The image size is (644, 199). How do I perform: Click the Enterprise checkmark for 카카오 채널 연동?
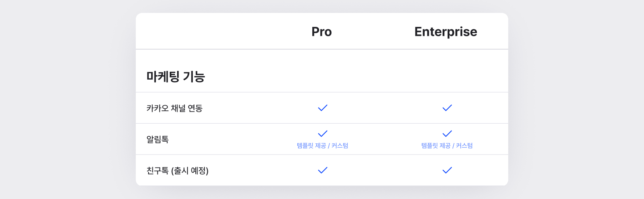point(447,108)
